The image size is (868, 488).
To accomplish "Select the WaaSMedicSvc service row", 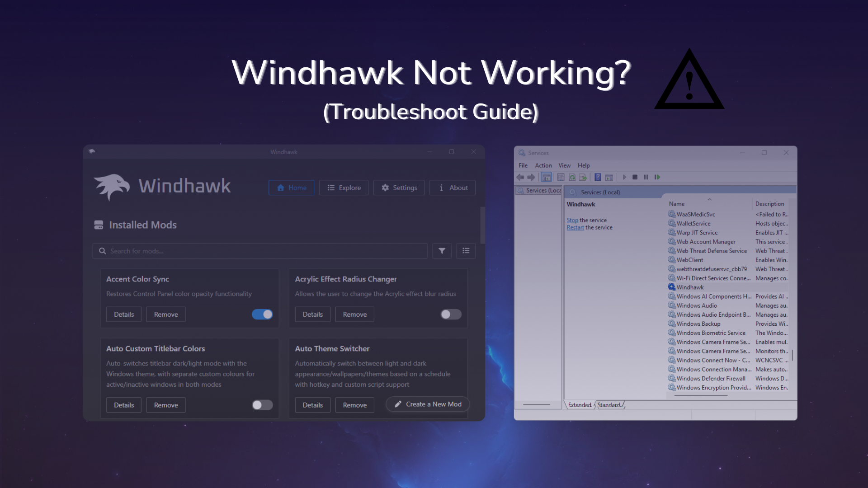I will [728, 214].
